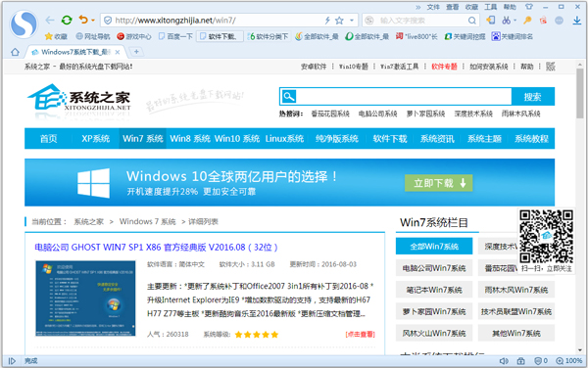Toggle page sound speaker icon
The height and width of the screenshot is (368, 588).
point(504,361)
